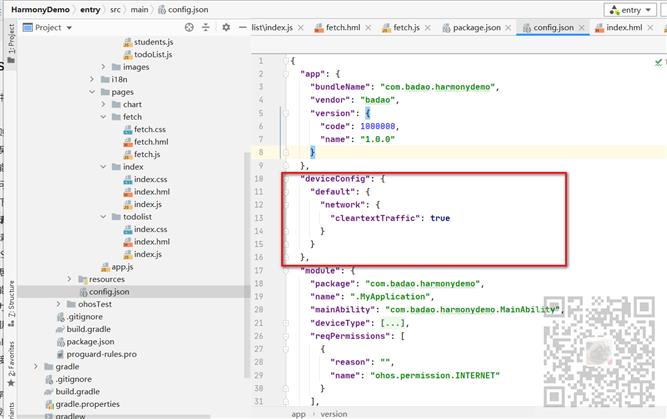This screenshot has width=667, height=419.
Task: Click the "bundleName" key on line 3
Action: (x=340, y=87)
